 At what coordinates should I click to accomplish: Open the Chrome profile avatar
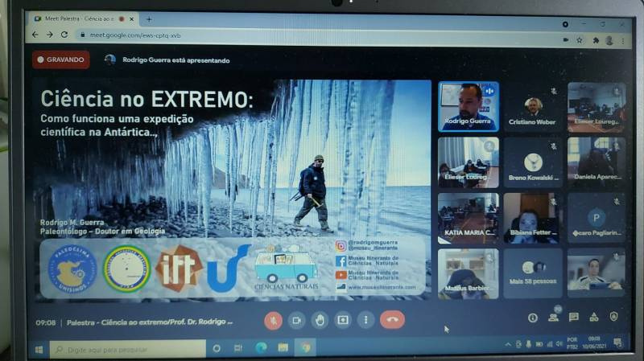[609, 40]
